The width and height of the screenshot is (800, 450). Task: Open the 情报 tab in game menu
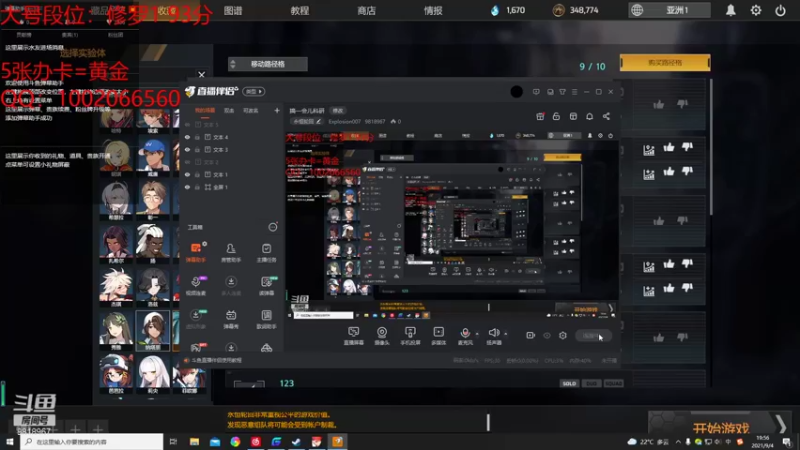tap(433, 10)
